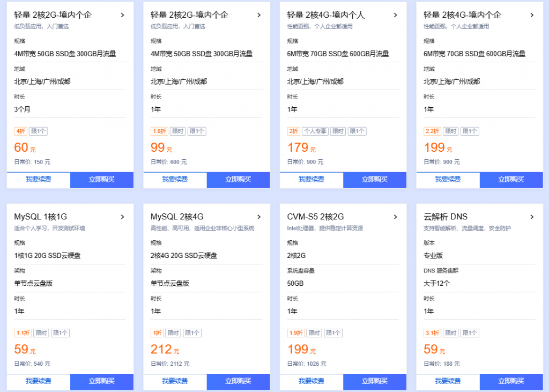549x392 pixels.
Task: Click 我要续费 on the MySQL 1核1G card
Action: (x=38, y=381)
